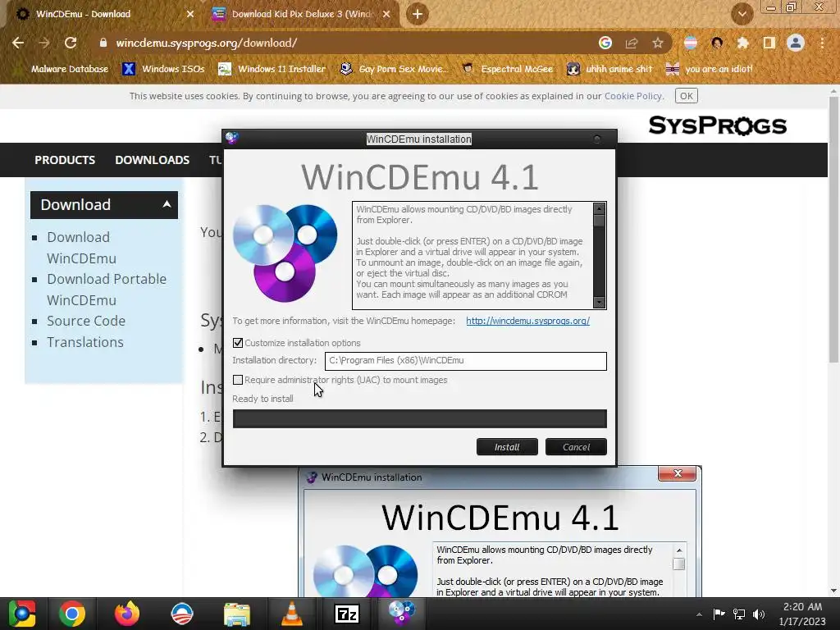Go forward in browser history
The height and width of the screenshot is (630, 840).
point(44,43)
